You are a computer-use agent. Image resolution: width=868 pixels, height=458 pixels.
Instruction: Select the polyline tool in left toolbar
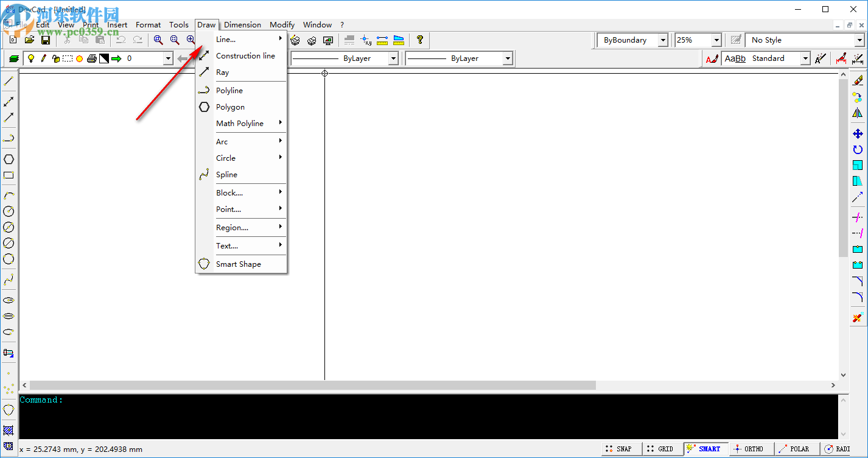point(9,139)
